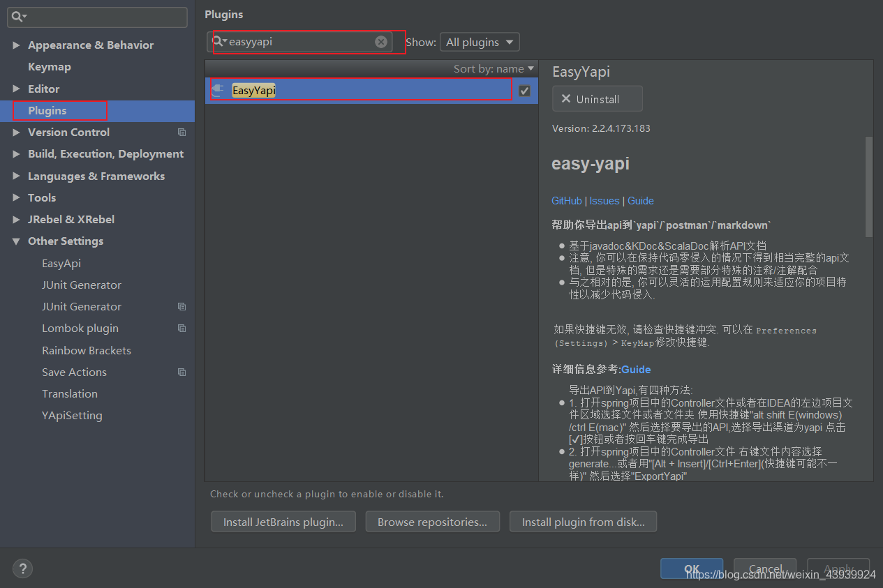Expand JRebel & XRebel section

(16, 220)
